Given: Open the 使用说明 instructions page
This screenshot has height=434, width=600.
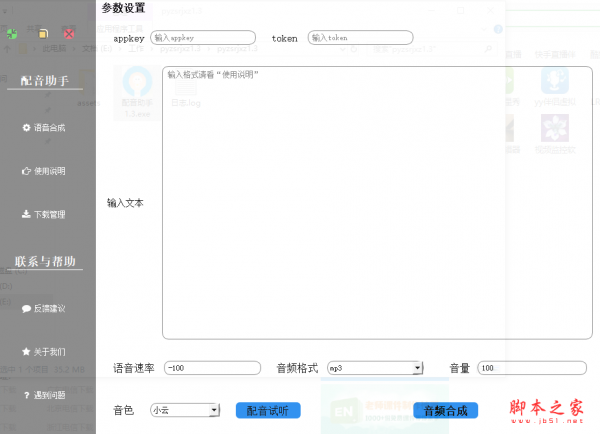Looking at the screenshot, I should [44, 171].
